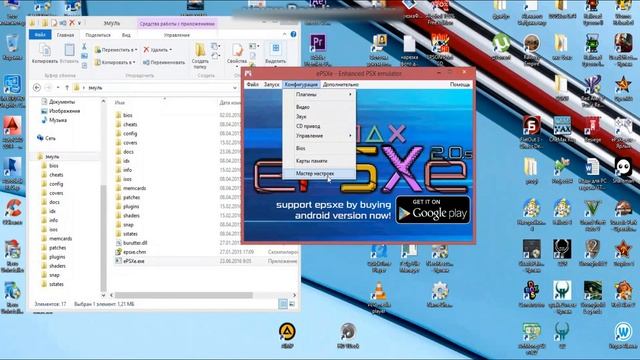
Task: Switch to Explorer Вид ribbon tab
Action: point(127,35)
